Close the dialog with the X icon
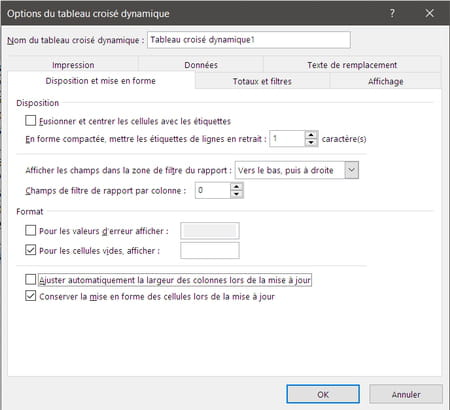This screenshot has width=450, height=410. [x=429, y=13]
